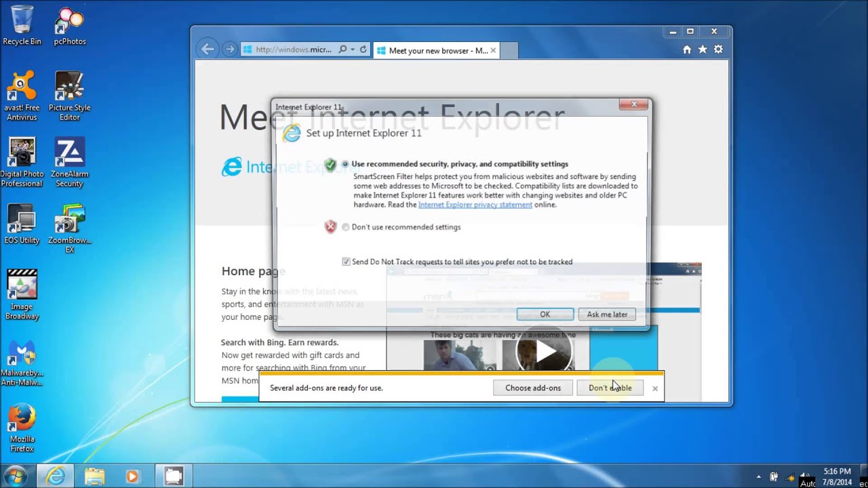Viewport: 868px width, 488px height.
Task: Show hidden system tray icons arrow
Action: click(x=759, y=476)
